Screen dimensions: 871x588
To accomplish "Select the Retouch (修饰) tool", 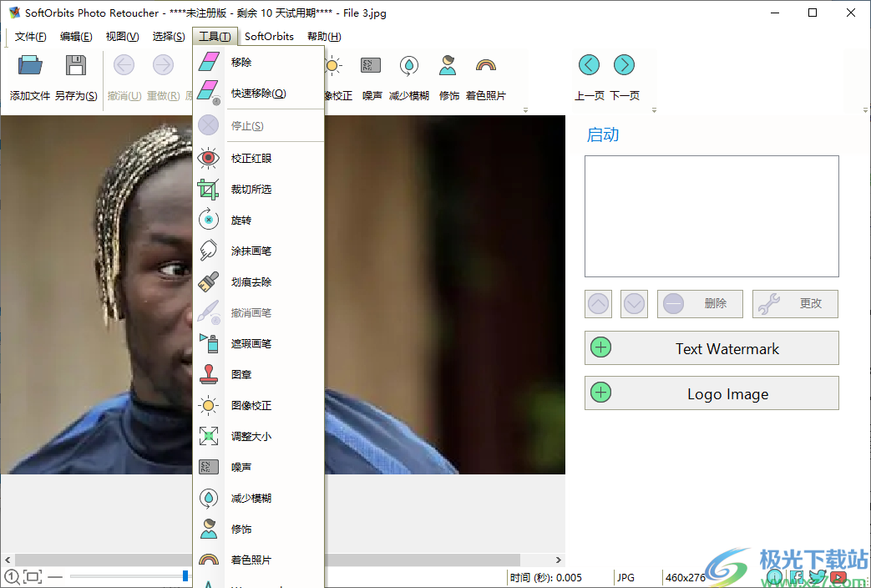I will (x=448, y=75).
